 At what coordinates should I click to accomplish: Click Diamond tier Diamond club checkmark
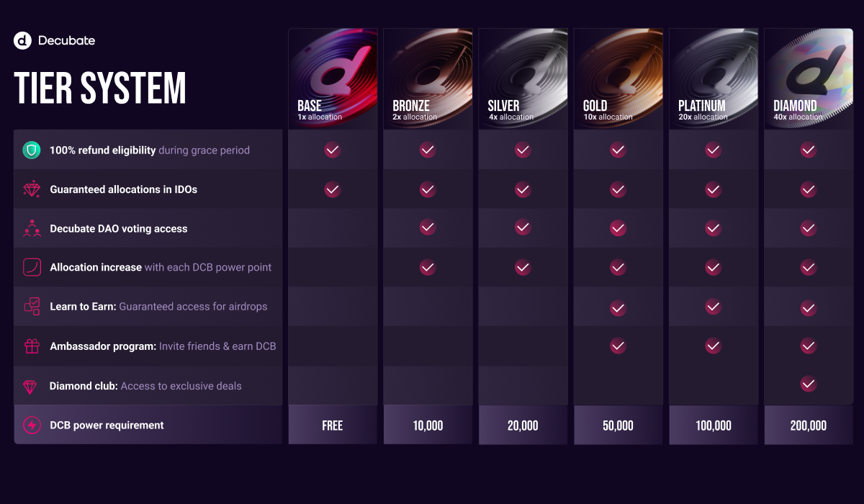click(808, 384)
